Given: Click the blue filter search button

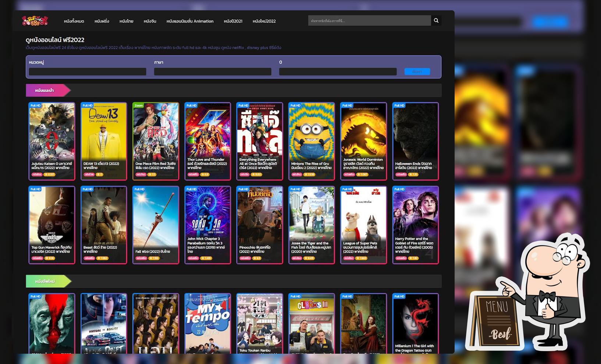Looking at the screenshot, I should coord(417,72).
